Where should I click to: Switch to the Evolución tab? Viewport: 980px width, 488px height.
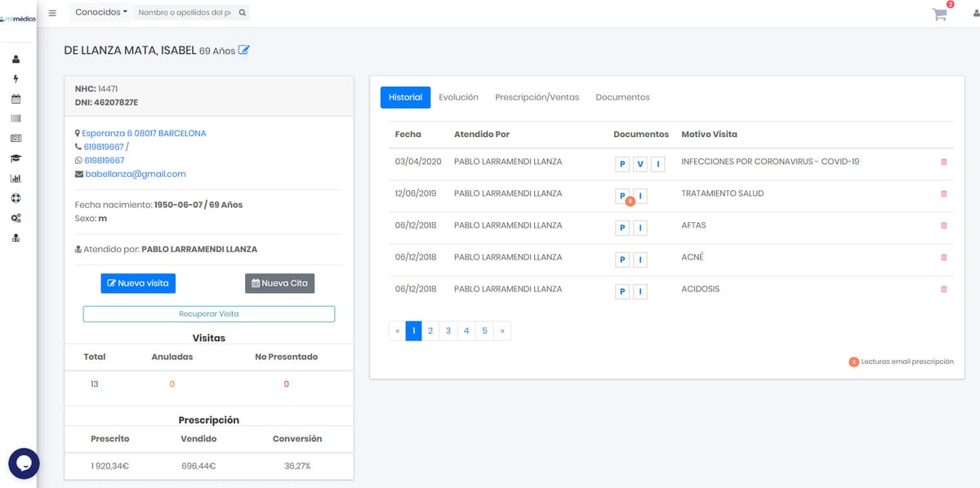click(458, 97)
